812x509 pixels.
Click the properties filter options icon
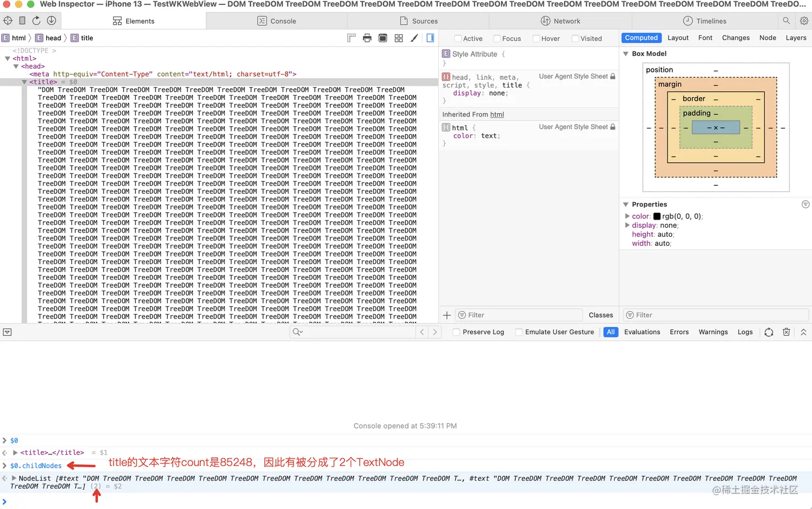pos(806,205)
